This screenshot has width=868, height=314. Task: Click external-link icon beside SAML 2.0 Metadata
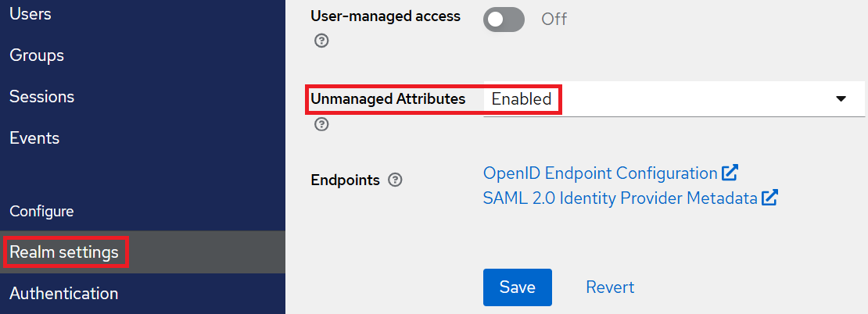pyautogui.click(x=769, y=198)
